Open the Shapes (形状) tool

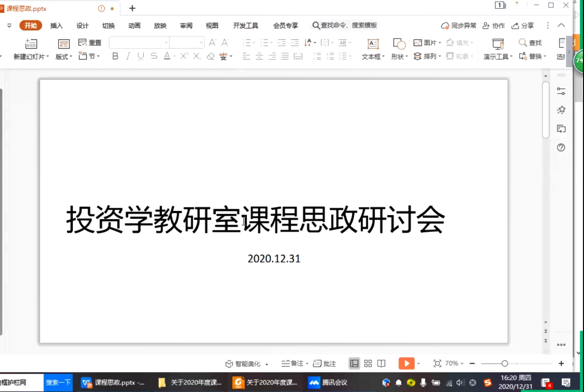coord(399,44)
